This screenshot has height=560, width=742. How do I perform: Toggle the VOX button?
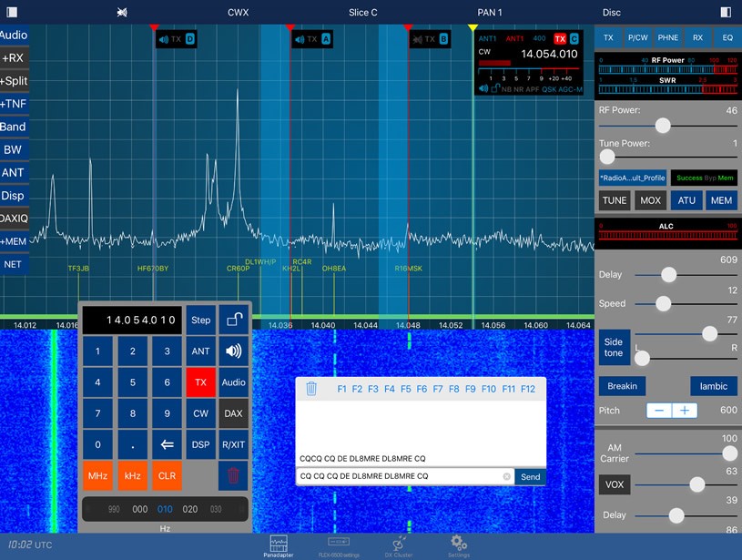point(615,484)
